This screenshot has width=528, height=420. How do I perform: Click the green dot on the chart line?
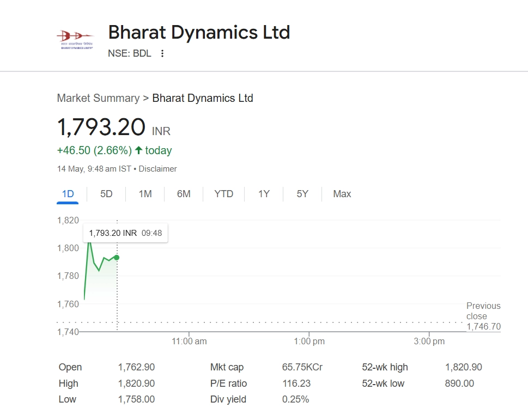click(x=117, y=257)
